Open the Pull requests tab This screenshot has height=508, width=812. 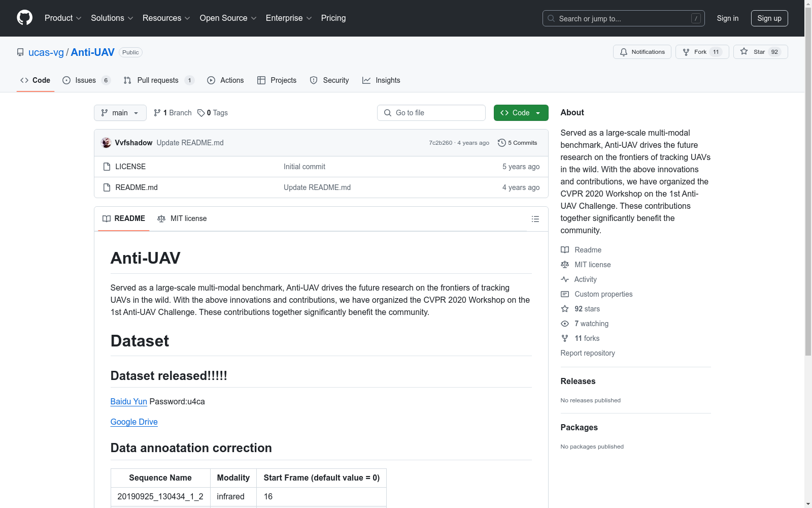click(x=159, y=80)
